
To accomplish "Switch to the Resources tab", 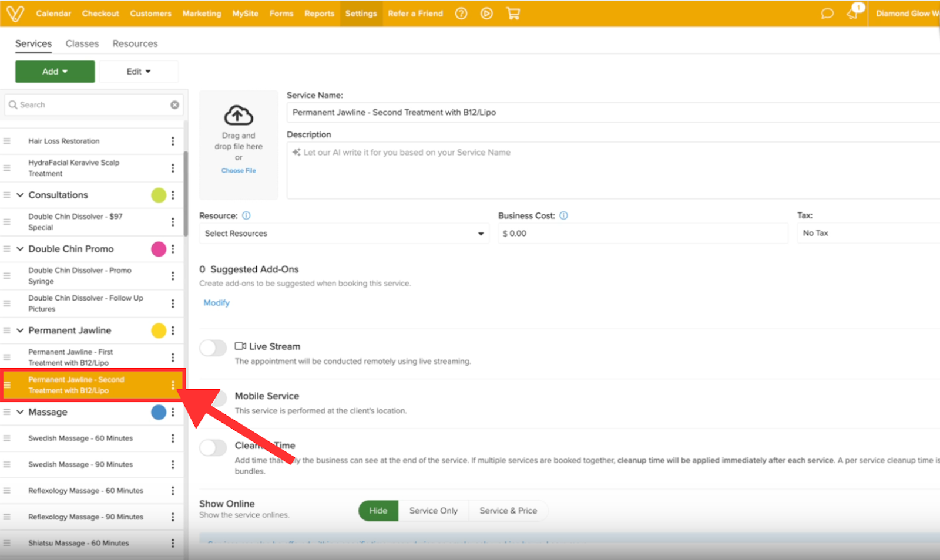I will coord(135,43).
